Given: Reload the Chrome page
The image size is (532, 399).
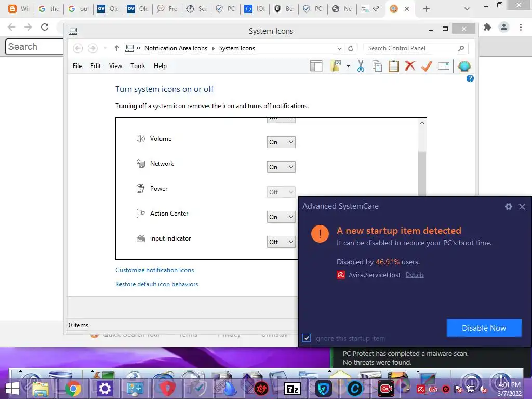Looking at the screenshot, I should tap(45, 27).
